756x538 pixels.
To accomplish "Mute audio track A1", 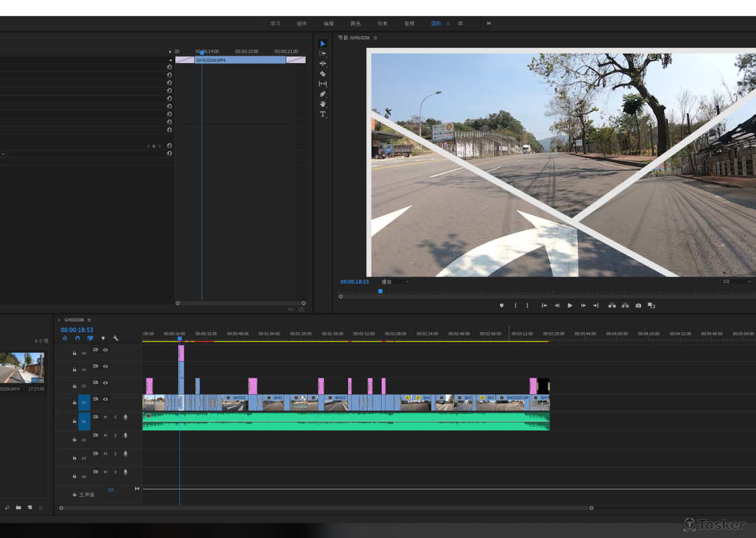I will pos(106,418).
